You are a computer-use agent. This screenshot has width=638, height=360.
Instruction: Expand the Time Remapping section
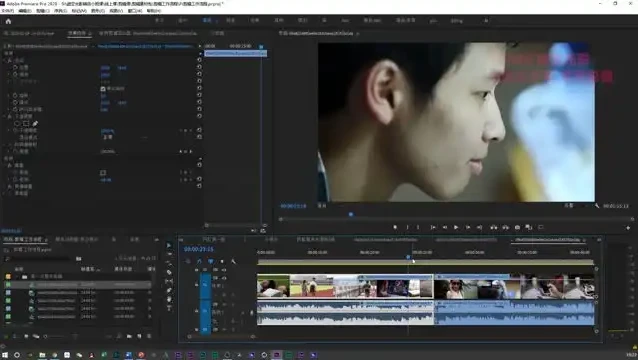5,144
